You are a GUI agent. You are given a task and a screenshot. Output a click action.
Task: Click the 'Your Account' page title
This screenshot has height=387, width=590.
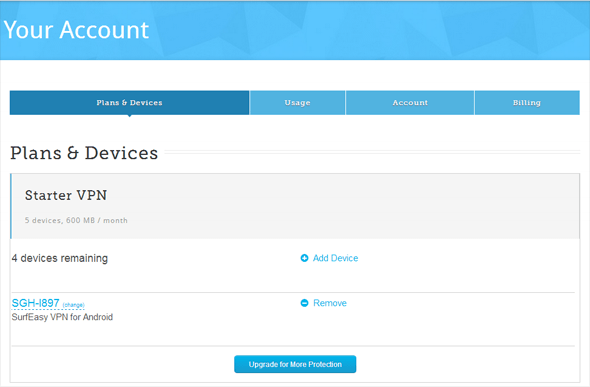76,30
